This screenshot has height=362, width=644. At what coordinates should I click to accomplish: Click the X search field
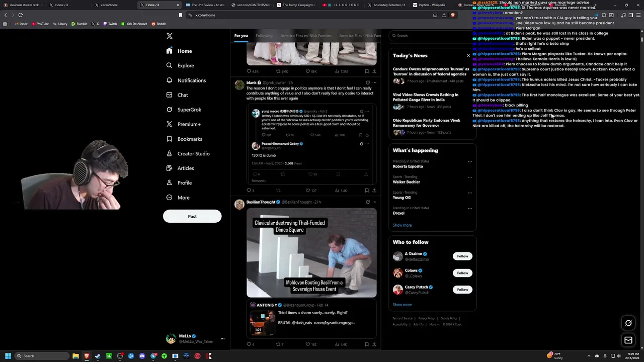click(432, 36)
